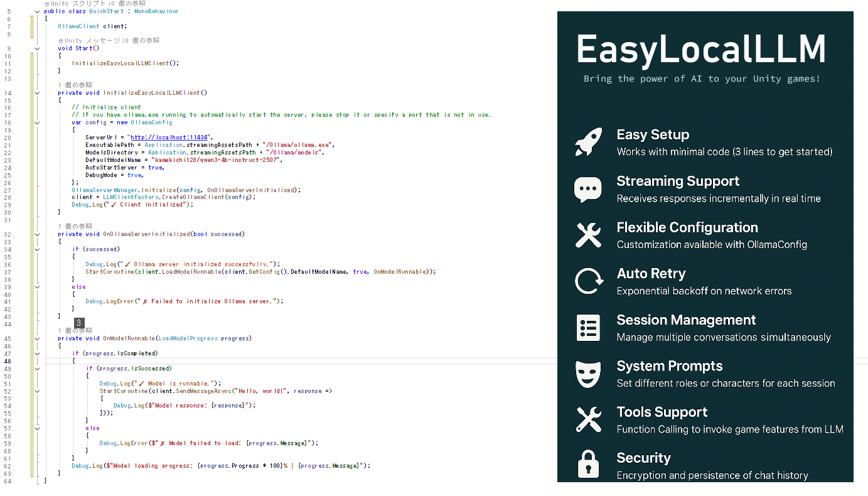The image size is (868, 496).
Task: Click the rocket icon beside Easy Setup
Action: [588, 143]
